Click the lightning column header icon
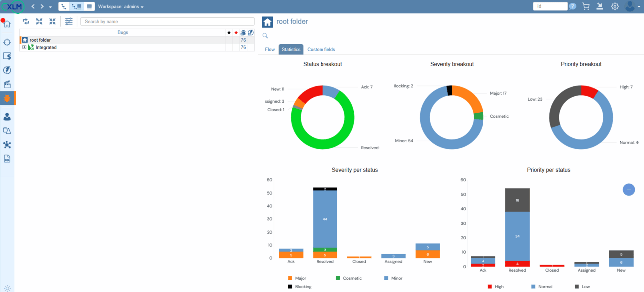Screen dimensions: 644x292 point(251,33)
